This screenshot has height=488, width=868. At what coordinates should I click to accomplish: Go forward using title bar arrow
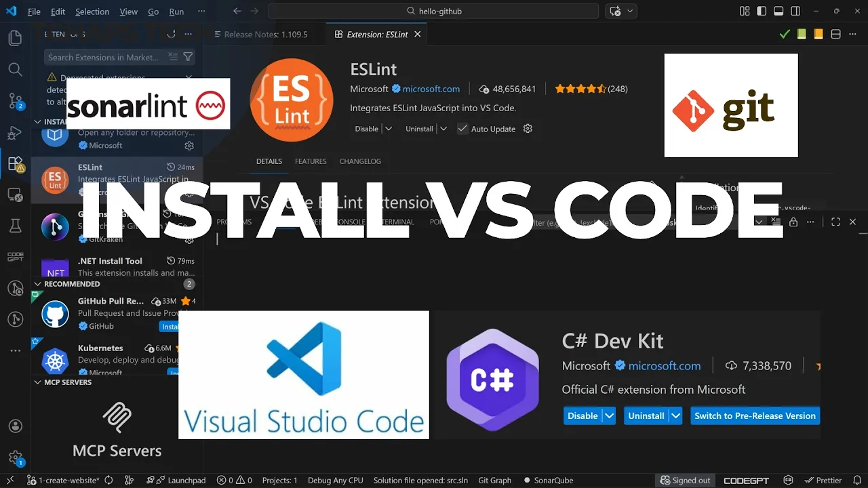click(256, 11)
